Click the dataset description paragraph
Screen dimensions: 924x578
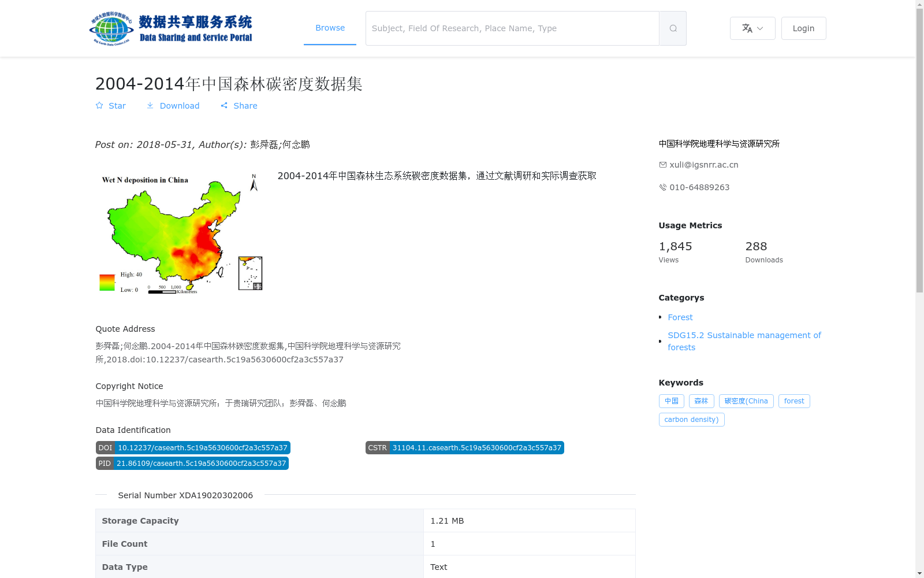coord(437,176)
